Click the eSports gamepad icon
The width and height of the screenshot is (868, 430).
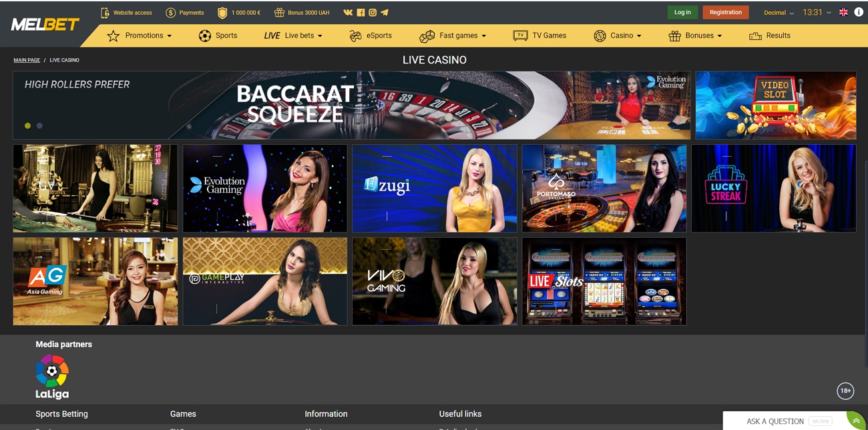point(355,36)
